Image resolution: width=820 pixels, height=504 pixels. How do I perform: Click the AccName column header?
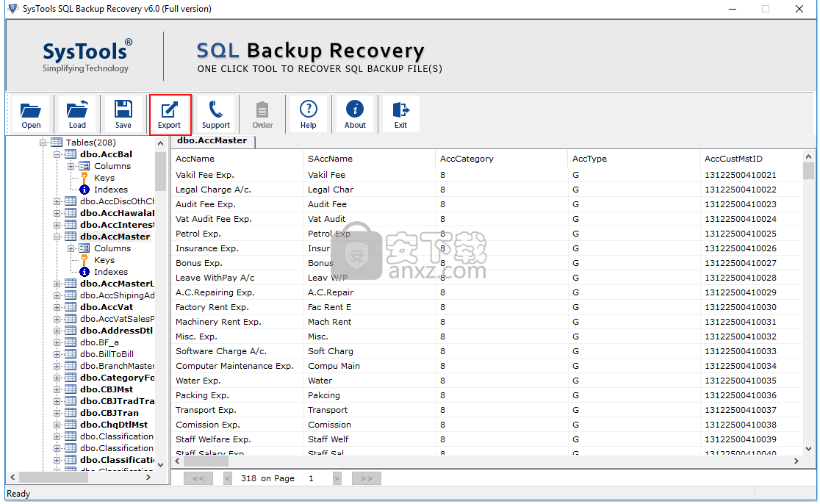[x=237, y=159]
